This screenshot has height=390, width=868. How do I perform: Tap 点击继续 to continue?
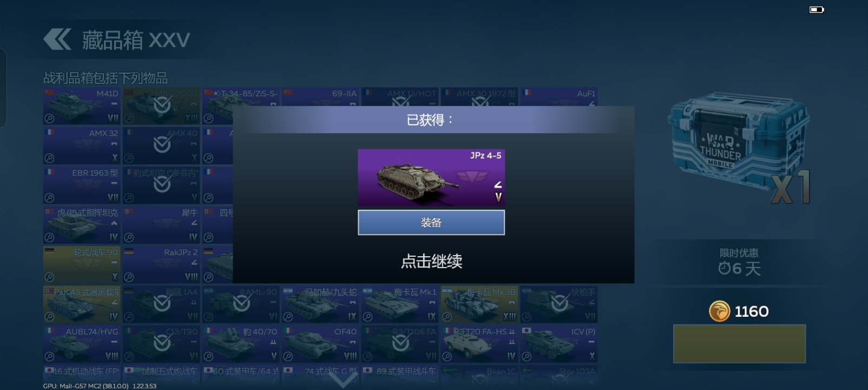point(431,262)
